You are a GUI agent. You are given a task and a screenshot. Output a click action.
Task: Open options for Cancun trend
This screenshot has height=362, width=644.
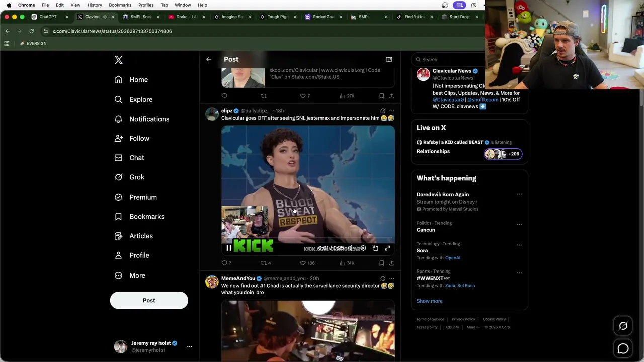(519, 224)
